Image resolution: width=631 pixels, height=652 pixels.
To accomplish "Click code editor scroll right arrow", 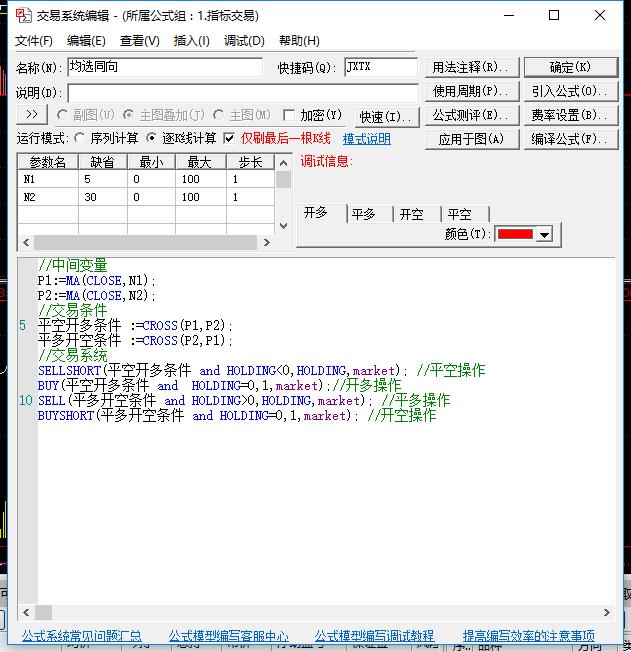I will pyautogui.click(x=606, y=612).
